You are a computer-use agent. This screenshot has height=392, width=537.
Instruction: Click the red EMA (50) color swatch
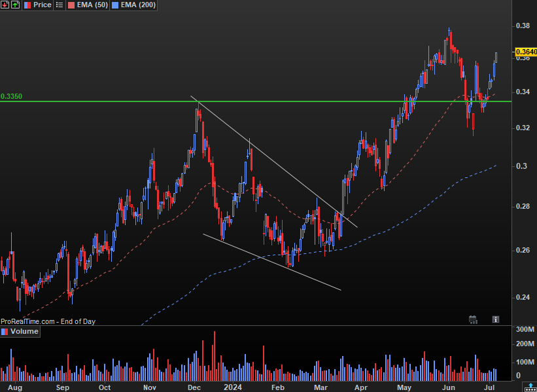[x=70, y=5]
